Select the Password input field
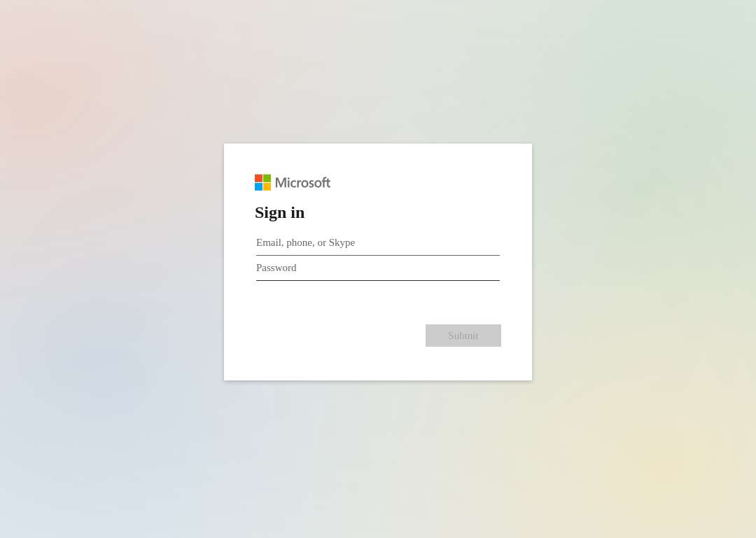This screenshot has width=756, height=538. [377, 268]
